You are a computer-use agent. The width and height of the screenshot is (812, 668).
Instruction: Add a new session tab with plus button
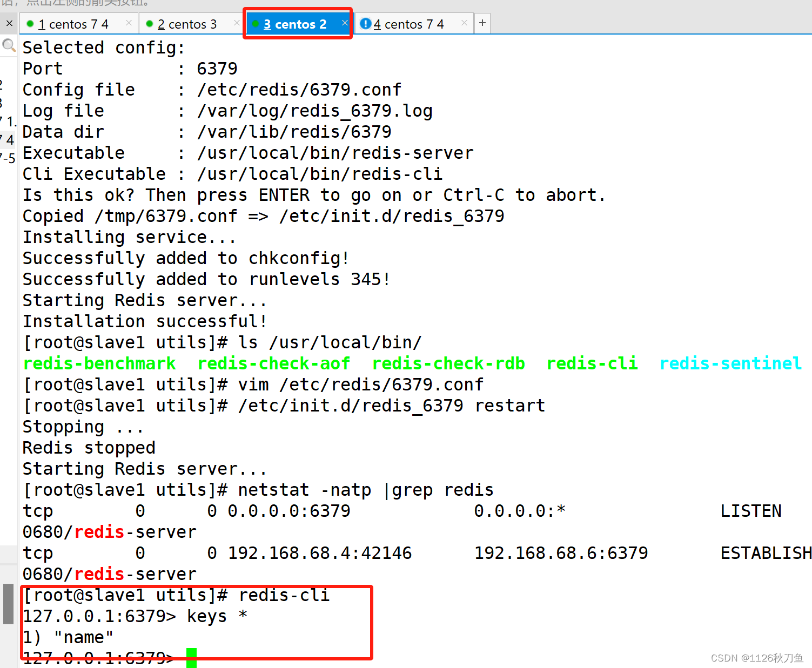[482, 23]
